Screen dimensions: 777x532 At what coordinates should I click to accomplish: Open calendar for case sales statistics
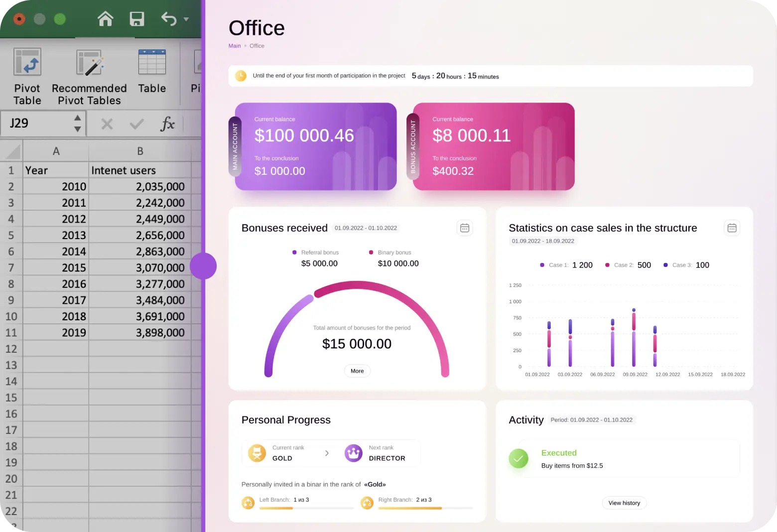(731, 228)
